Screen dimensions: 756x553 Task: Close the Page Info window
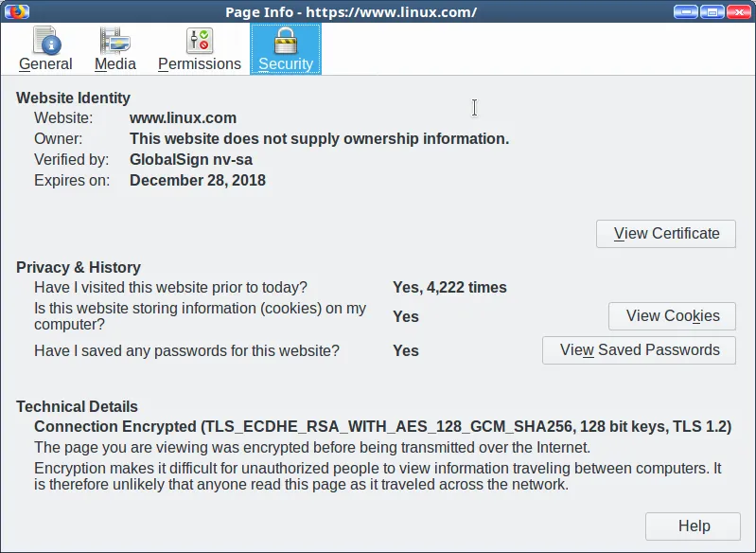click(x=738, y=11)
